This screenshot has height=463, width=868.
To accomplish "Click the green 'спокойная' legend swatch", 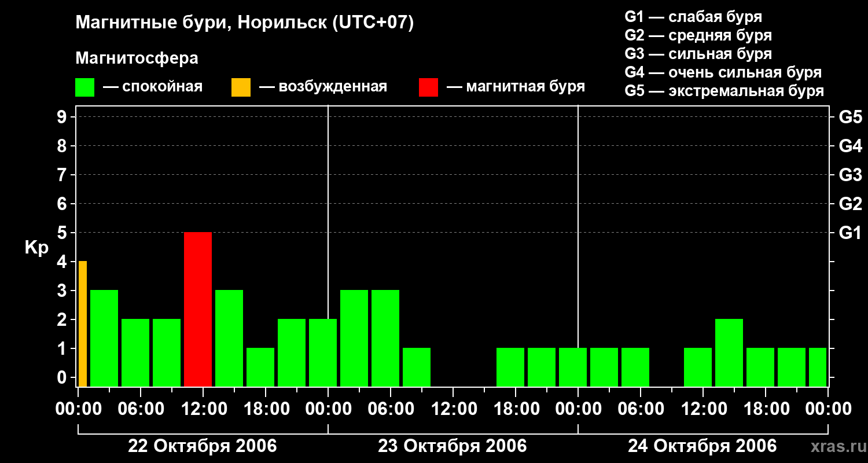I will [x=85, y=87].
